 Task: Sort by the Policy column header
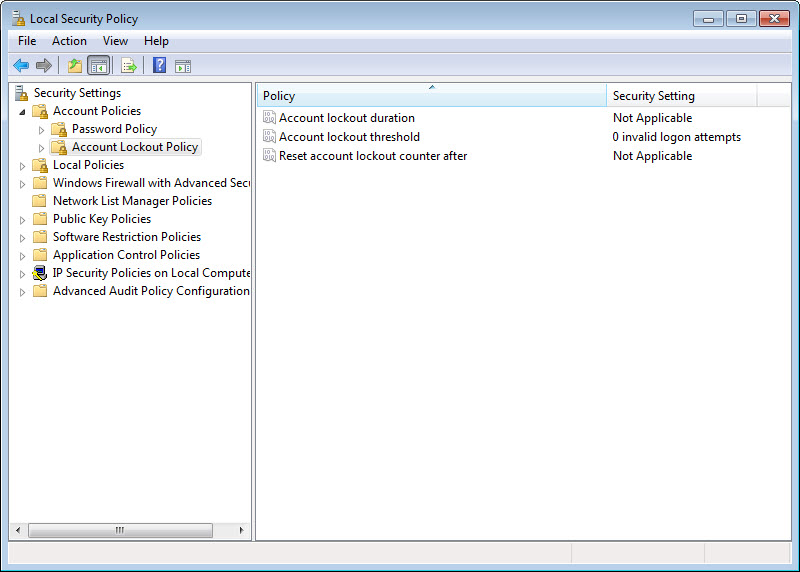tap(430, 96)
